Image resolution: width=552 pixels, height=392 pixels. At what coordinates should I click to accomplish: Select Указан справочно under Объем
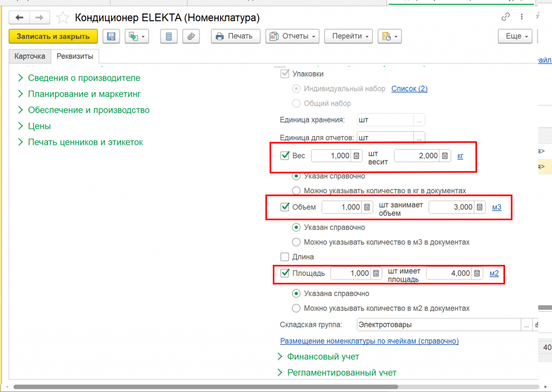(296, 227)
